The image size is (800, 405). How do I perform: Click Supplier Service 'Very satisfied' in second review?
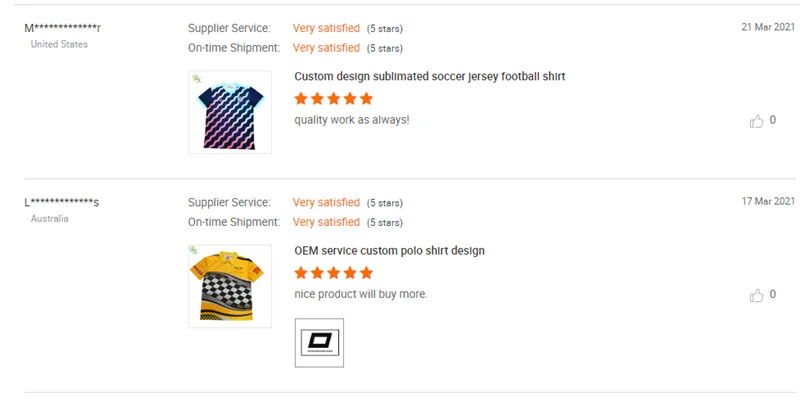point(326,202)
